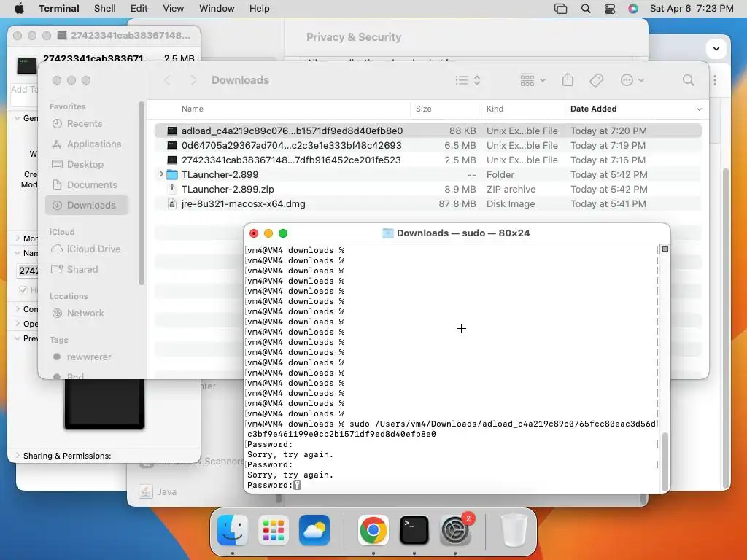Open the View menu

click(x=174, y=9)
